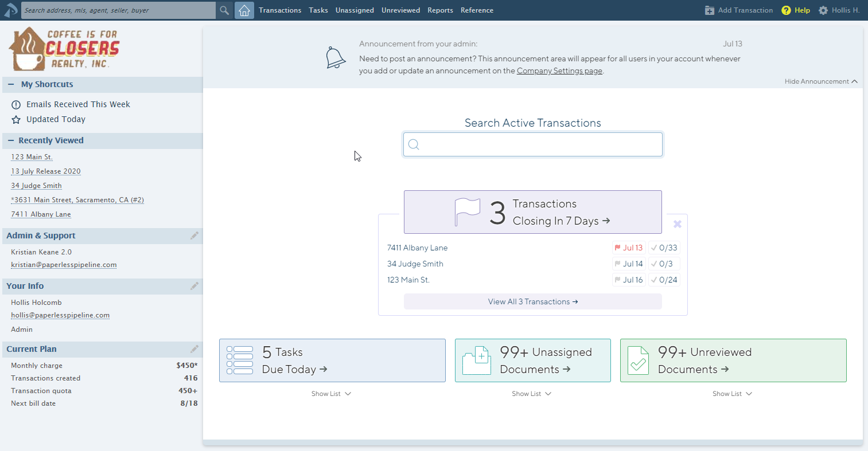Open the Unassigned menu
868x451 pixels.
pyautogui.click(x=355, y=10)
